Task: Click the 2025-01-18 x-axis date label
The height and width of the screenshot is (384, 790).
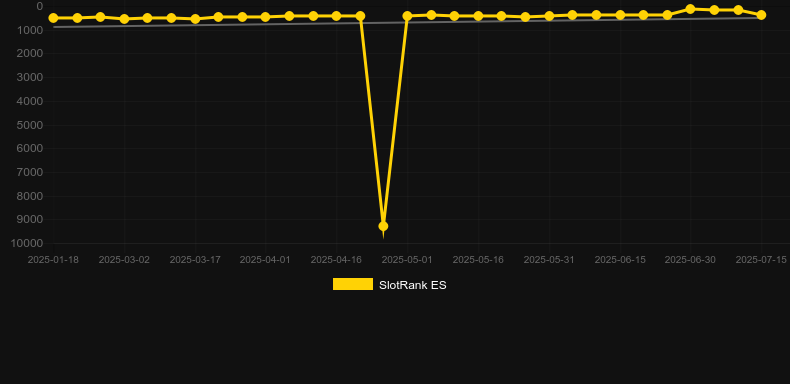Action: pyautogui.click(x=53, y=260)
